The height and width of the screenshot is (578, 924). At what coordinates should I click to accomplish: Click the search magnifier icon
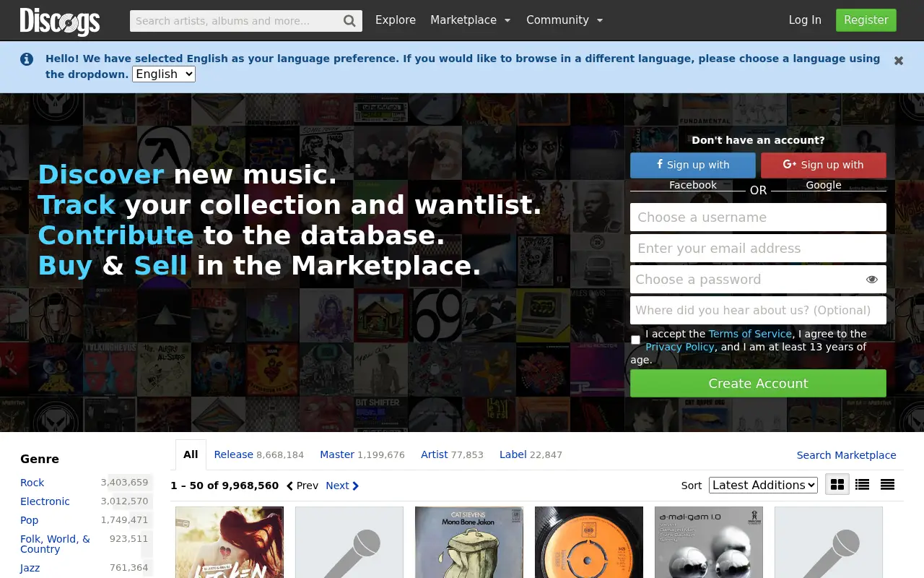[x=349, y=21]
